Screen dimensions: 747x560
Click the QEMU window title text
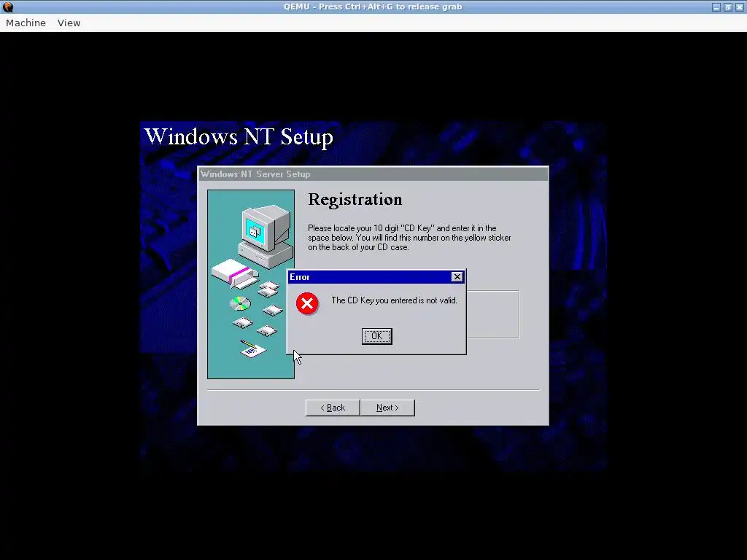[x=373, y=7]
